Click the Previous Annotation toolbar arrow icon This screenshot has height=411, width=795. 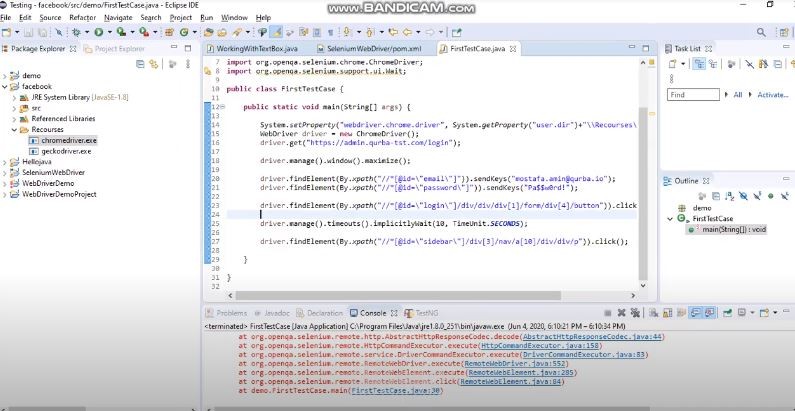pos(370,32)
